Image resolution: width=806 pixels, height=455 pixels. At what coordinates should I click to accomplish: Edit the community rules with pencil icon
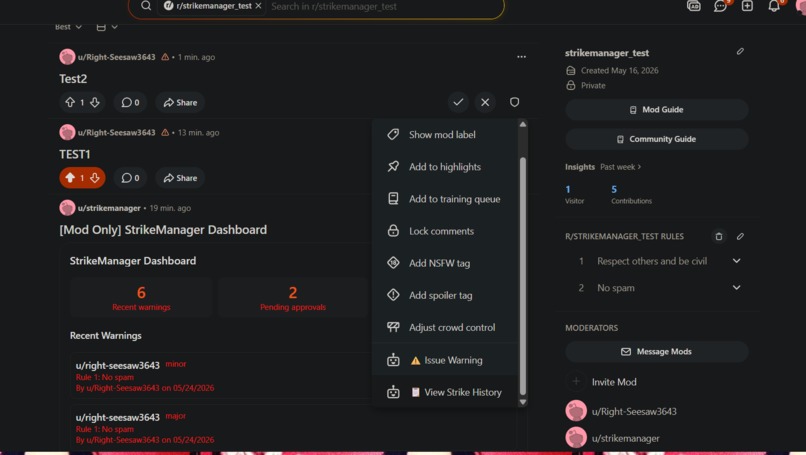[740, 236]
